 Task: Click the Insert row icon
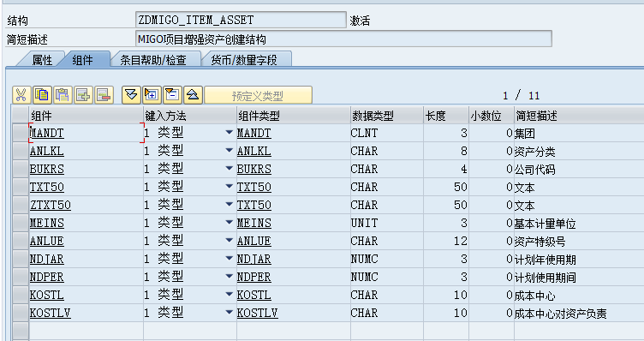83,95
